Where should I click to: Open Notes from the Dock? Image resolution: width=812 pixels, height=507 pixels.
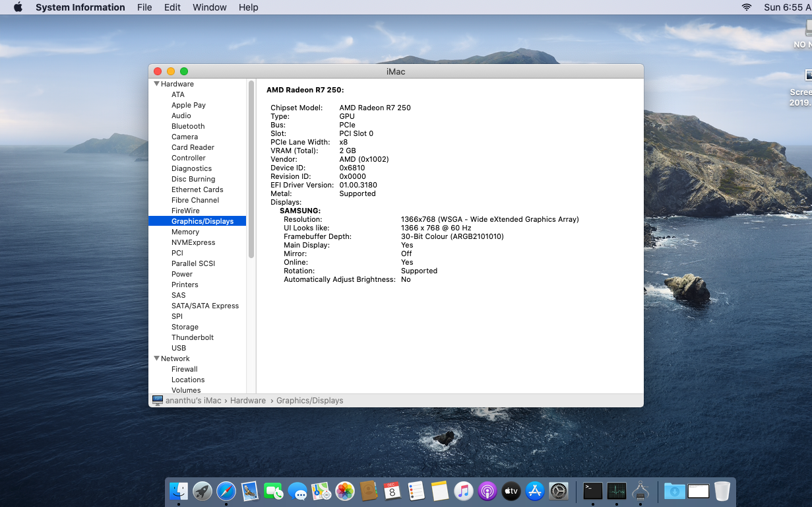(x=440, y=490)
